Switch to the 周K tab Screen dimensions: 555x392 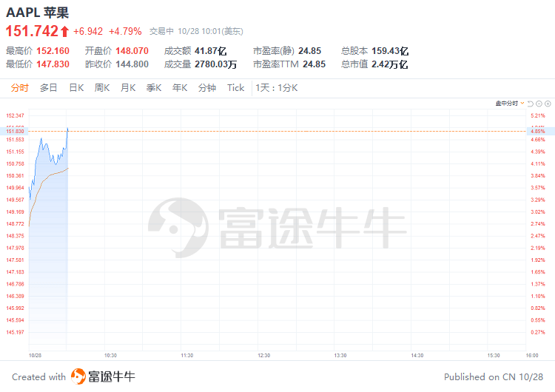102,88
